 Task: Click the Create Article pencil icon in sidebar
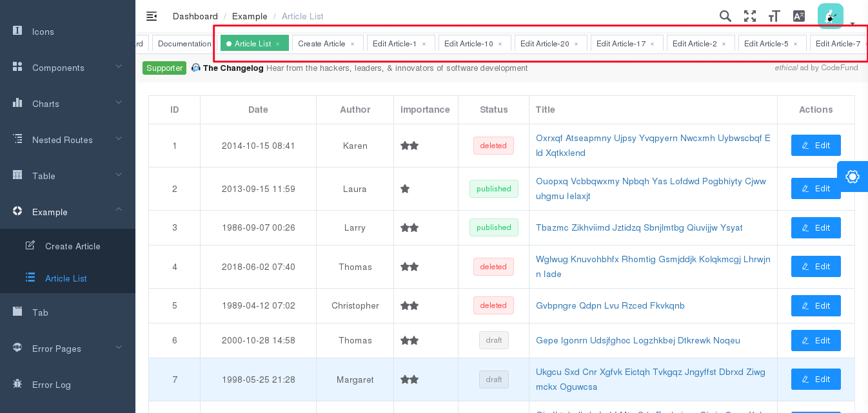(x=30, y=245)
